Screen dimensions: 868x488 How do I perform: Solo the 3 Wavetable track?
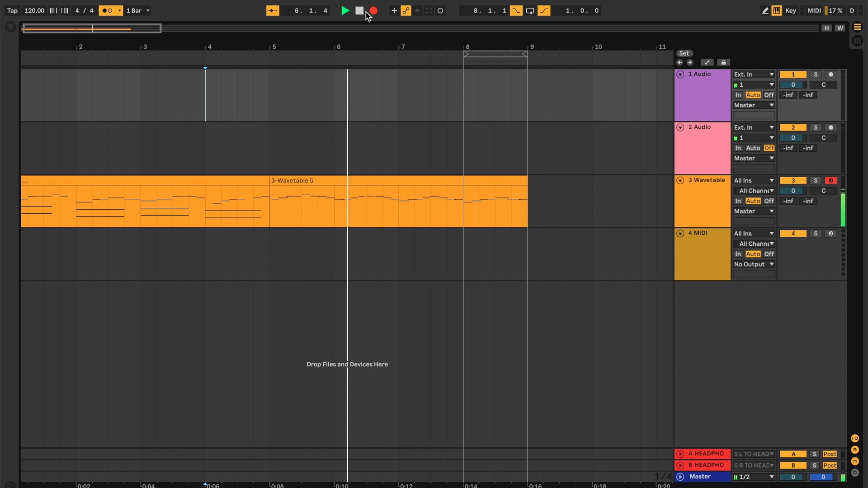(816, 180)
